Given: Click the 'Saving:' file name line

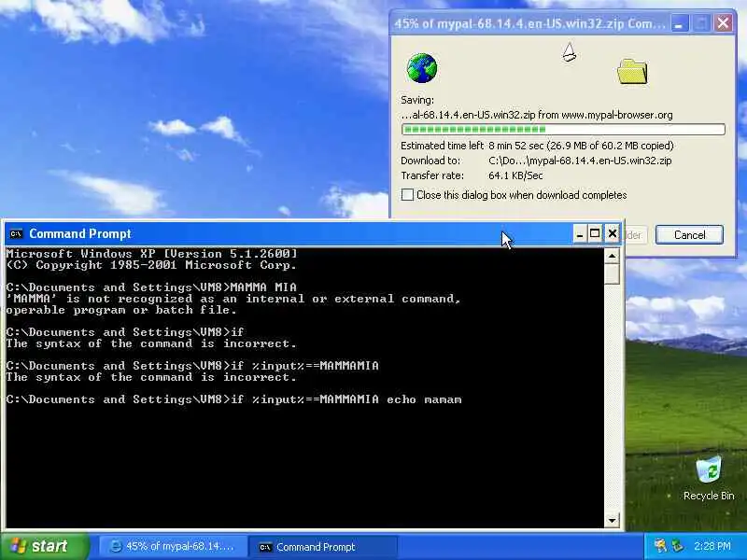Looking at the screenshot, I should click(x=537, y=115).
